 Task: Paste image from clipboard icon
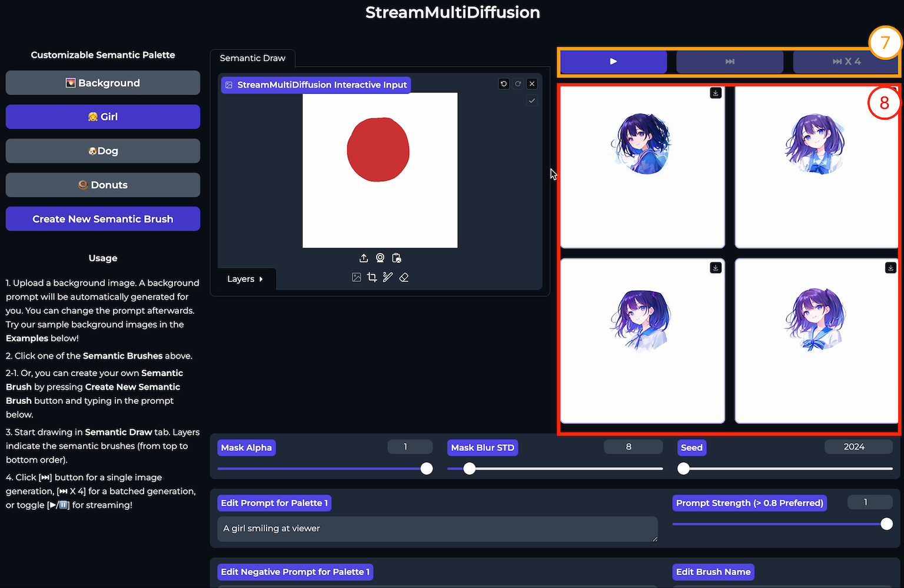(x=397, y=258)
